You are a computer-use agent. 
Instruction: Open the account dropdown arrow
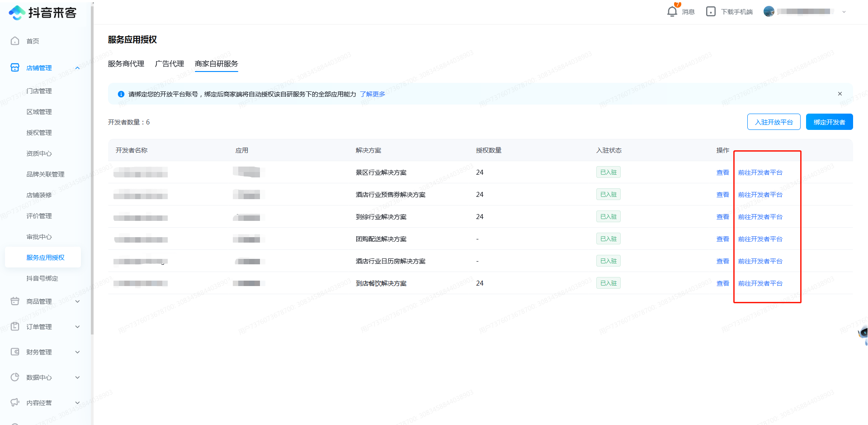[x=844, y=12]
